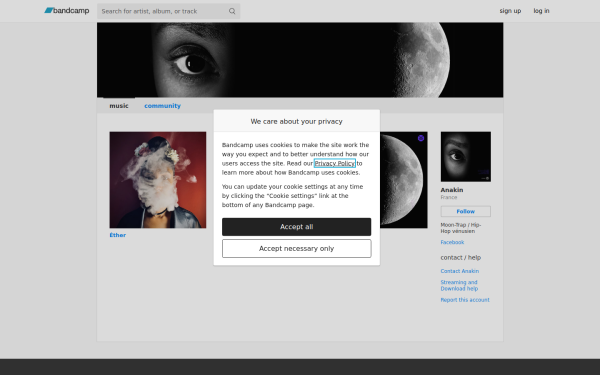Viewport: 600px width, 375px height.
Task: Open the Éther album cover
Action: 158,180
